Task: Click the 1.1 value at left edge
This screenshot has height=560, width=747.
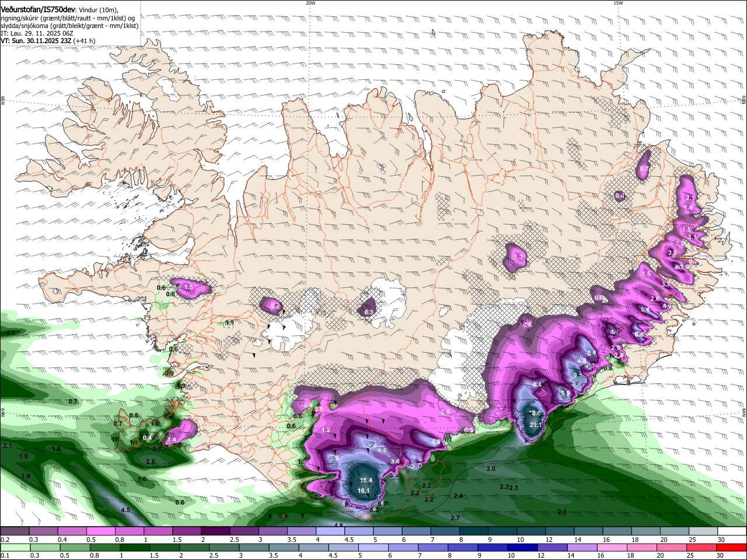Action: coord(10,333)
